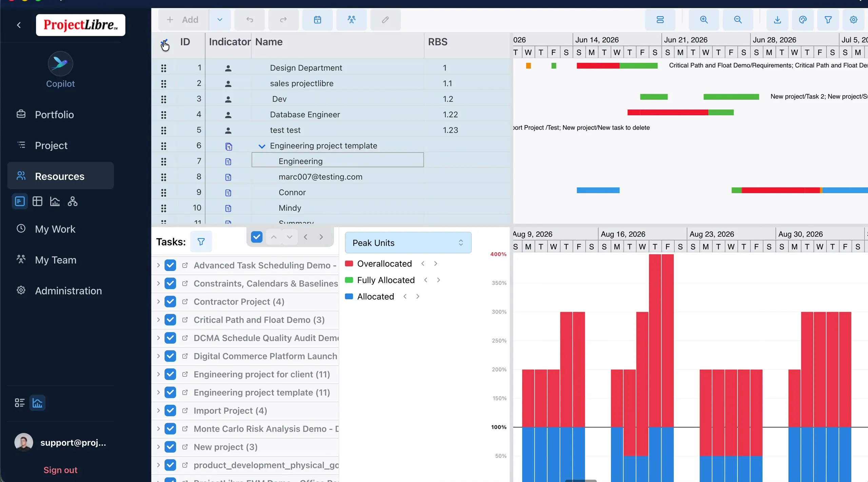Viewport: 868px width, 482px height.
Task: Go to previous Fully Allocated period
Action: (426, 280)
